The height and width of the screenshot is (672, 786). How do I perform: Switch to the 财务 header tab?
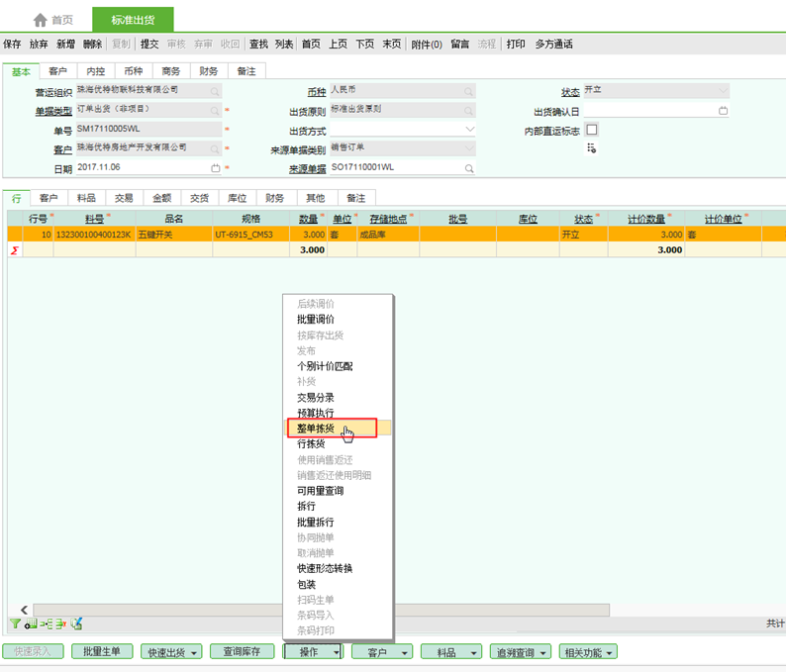coord(209,71)
